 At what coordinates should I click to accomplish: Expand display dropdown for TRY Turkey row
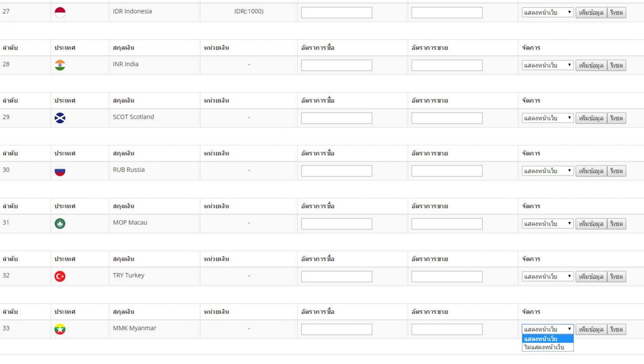point(548,276)
